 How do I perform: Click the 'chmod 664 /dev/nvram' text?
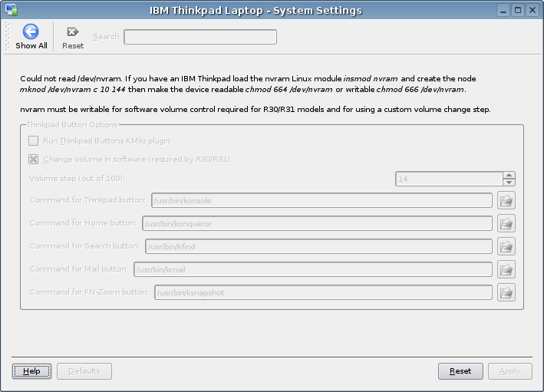(x=288, y=90)
